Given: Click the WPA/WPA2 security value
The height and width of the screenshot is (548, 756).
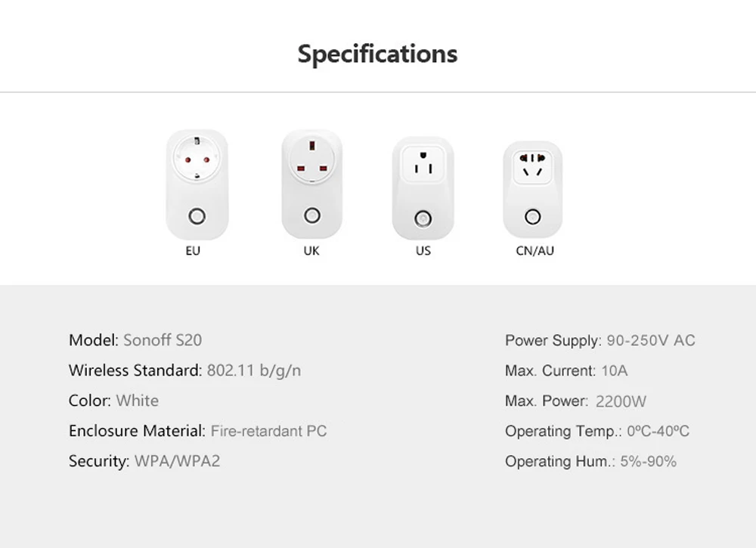Looking at the screenshot, I should click(178, 461).
